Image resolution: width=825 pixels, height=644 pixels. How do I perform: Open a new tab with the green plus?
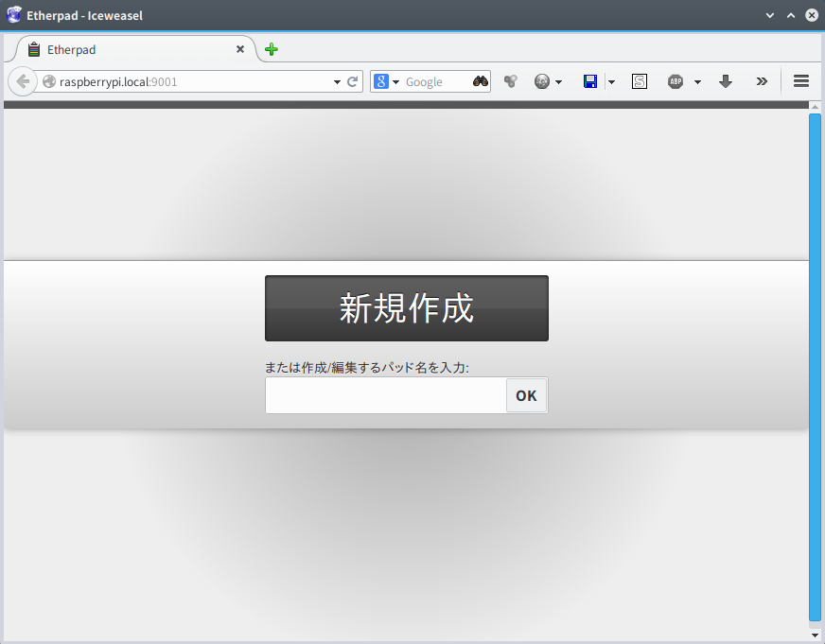tap(272, 49)
